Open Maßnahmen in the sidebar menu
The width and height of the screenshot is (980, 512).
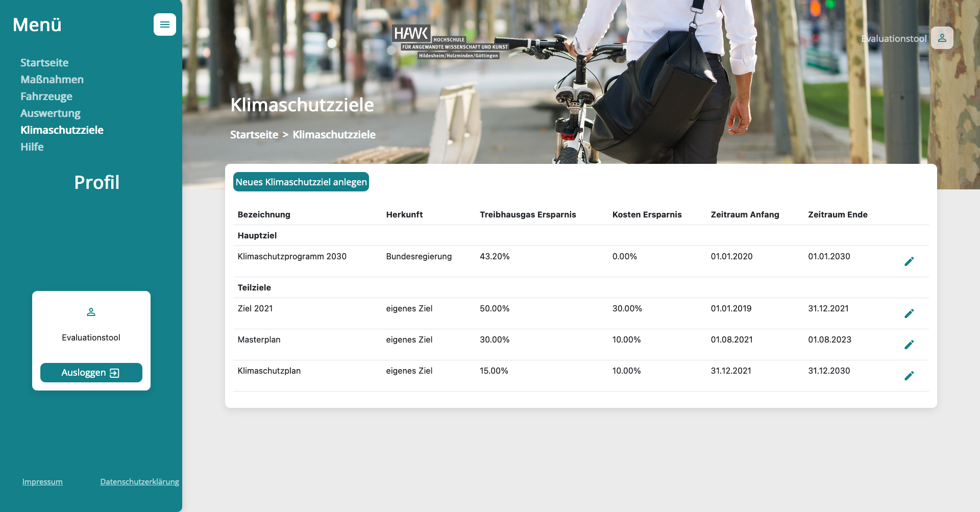click(x=52, y=80)
